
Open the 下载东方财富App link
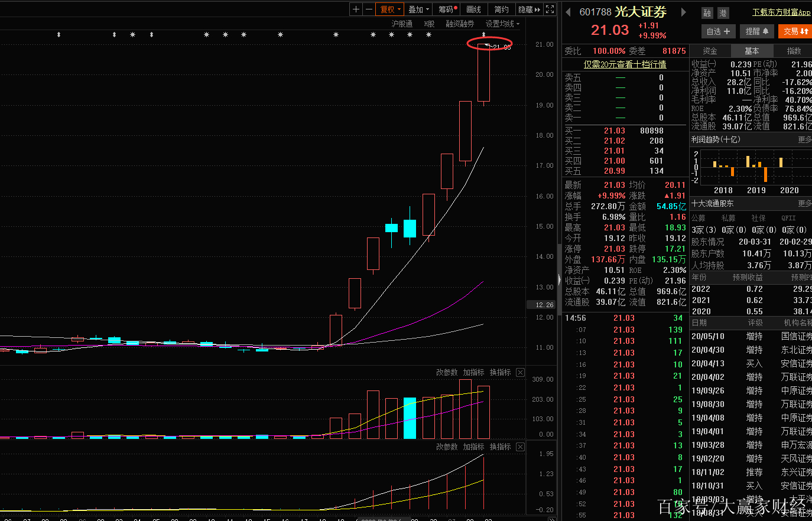point(781,12)
